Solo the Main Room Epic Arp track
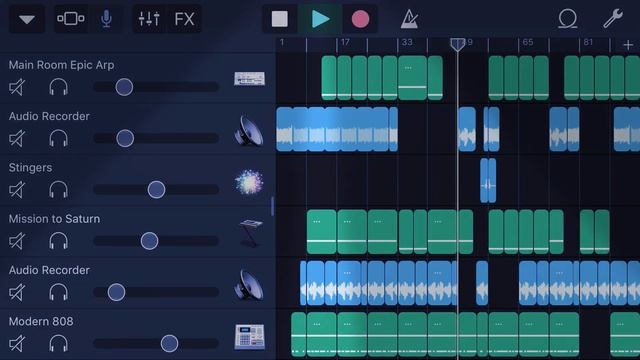This screenshot has height=360, width=640. [58, 87]
